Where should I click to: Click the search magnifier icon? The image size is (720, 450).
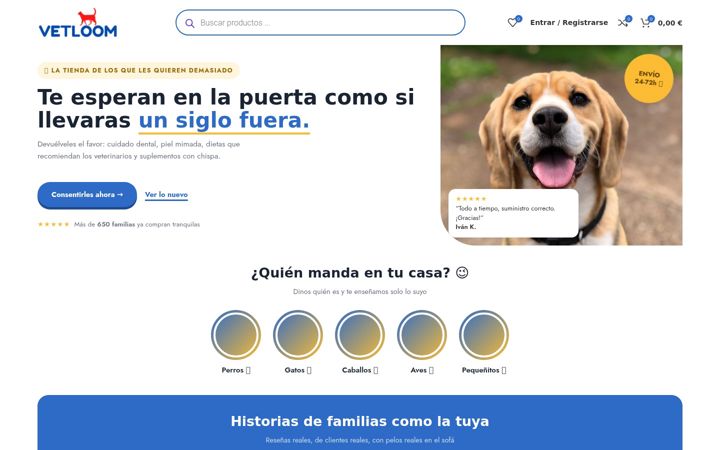[x=190, y=23]
